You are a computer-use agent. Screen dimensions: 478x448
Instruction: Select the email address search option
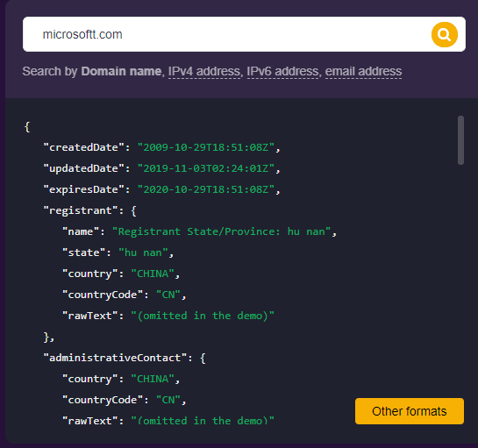tap(363, 71)
